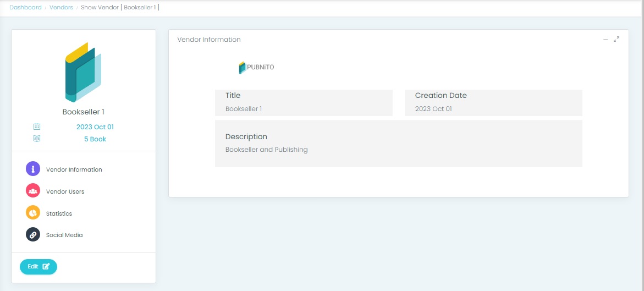
Task: Click the dark Social Media link icon
Action: tap(33, 234)
